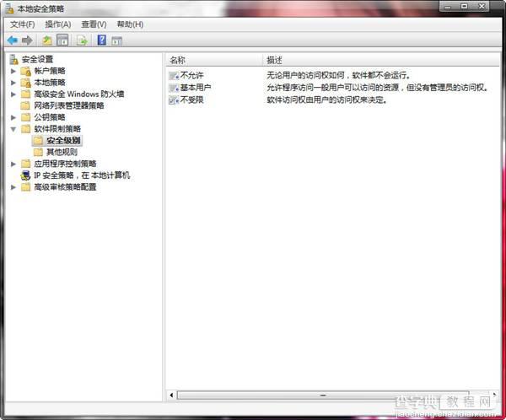Select the 基本用户 list entry
This screenshot has width=506, height=420.
[196, 88]
